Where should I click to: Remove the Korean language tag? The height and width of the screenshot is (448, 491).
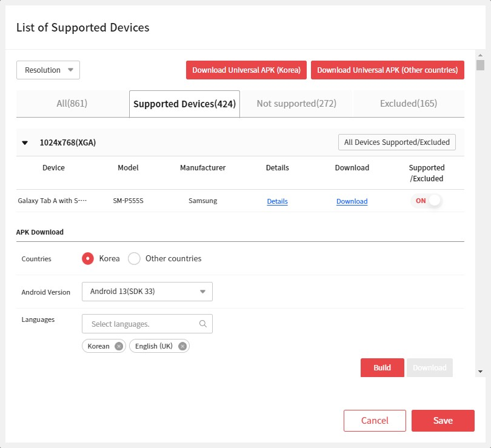[119, 346]
